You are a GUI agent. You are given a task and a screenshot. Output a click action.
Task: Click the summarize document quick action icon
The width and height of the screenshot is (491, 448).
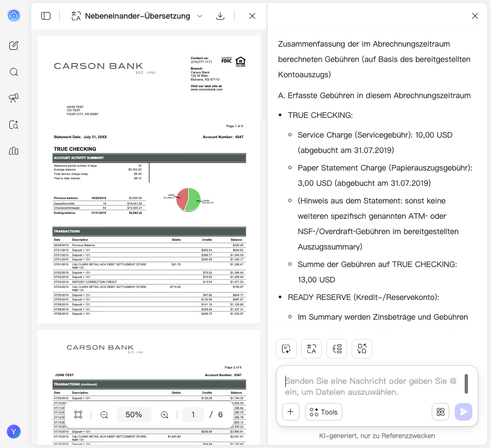tap(286, 349)
